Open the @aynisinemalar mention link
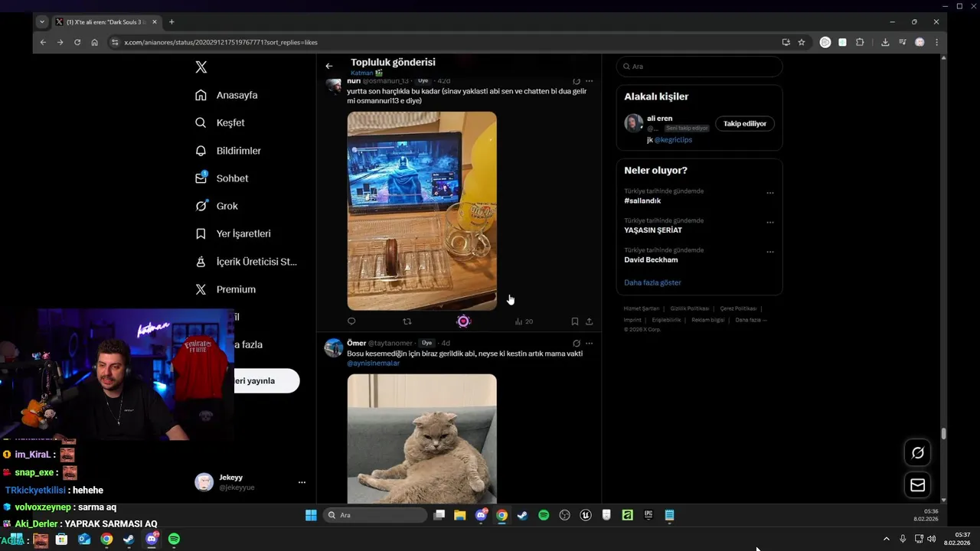 [374, 363]
